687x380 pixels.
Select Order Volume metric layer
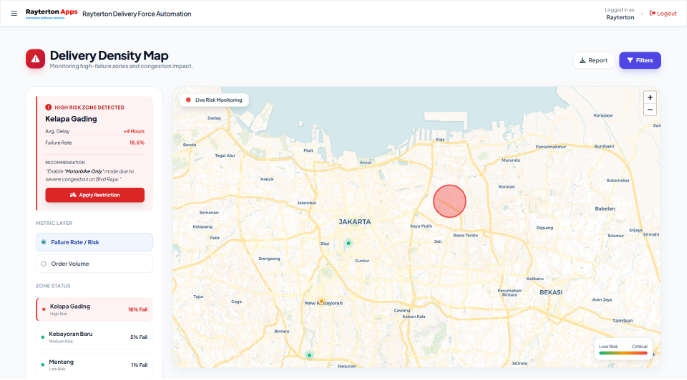coord(94,264)
